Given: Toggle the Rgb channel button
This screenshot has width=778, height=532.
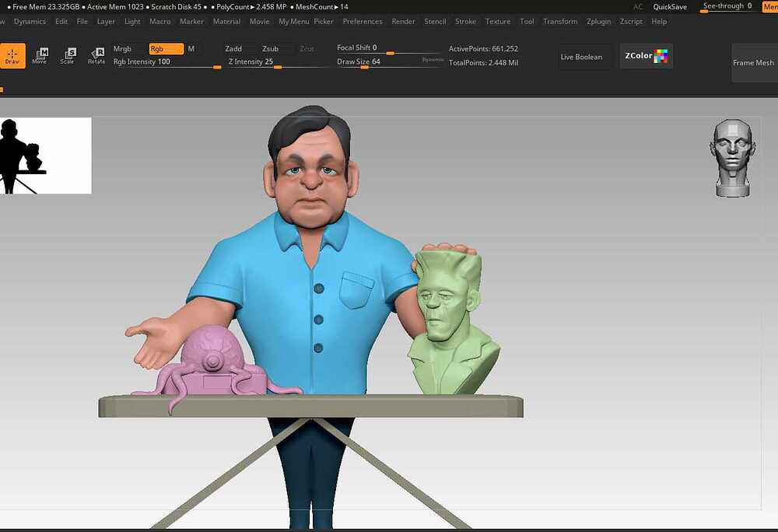Looking at the screenshot, I should pyautogui.click(x=166, y=48).
